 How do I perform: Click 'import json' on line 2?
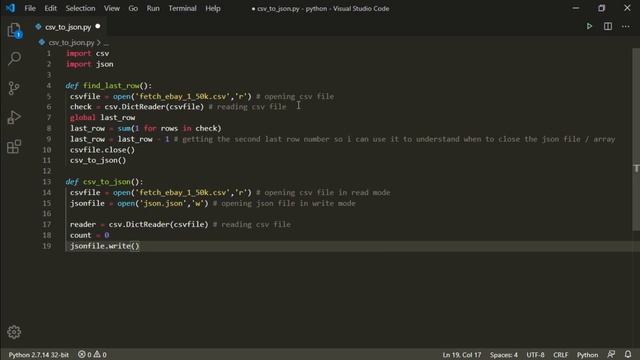[x=90, y=64]
